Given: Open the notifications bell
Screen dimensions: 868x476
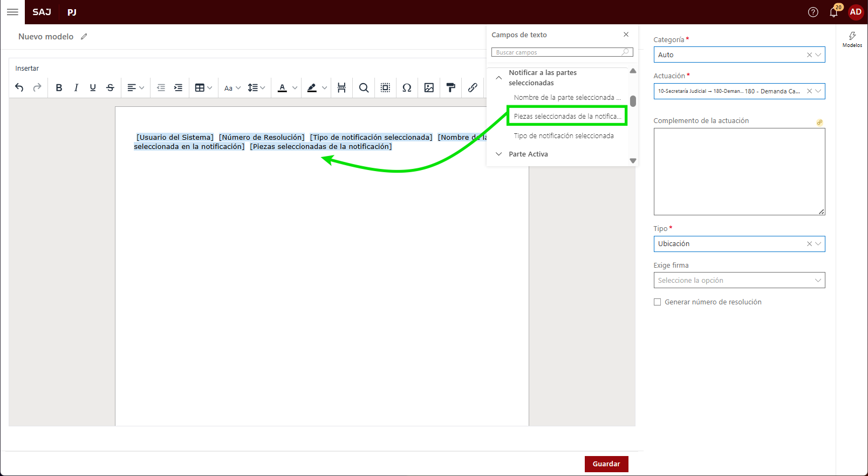Looking at the screenshot, I should [x=833, y=12].
